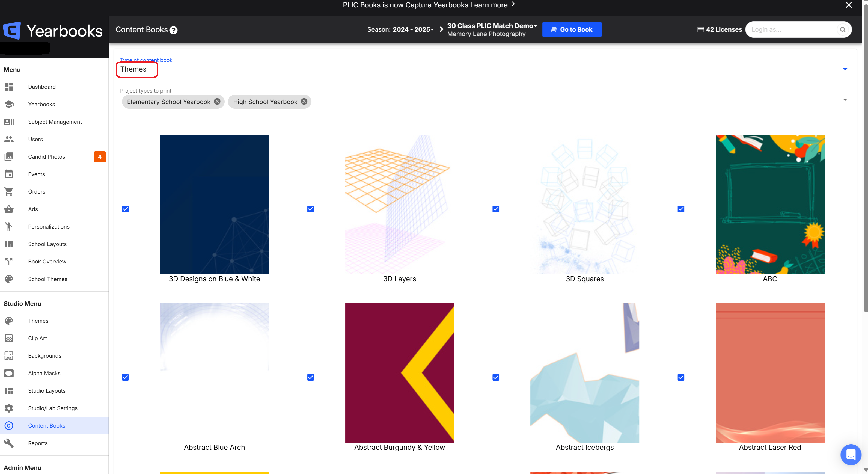Open the chat support bubble
The width and height of the screenshot is (868, 474).
(851, 454)
